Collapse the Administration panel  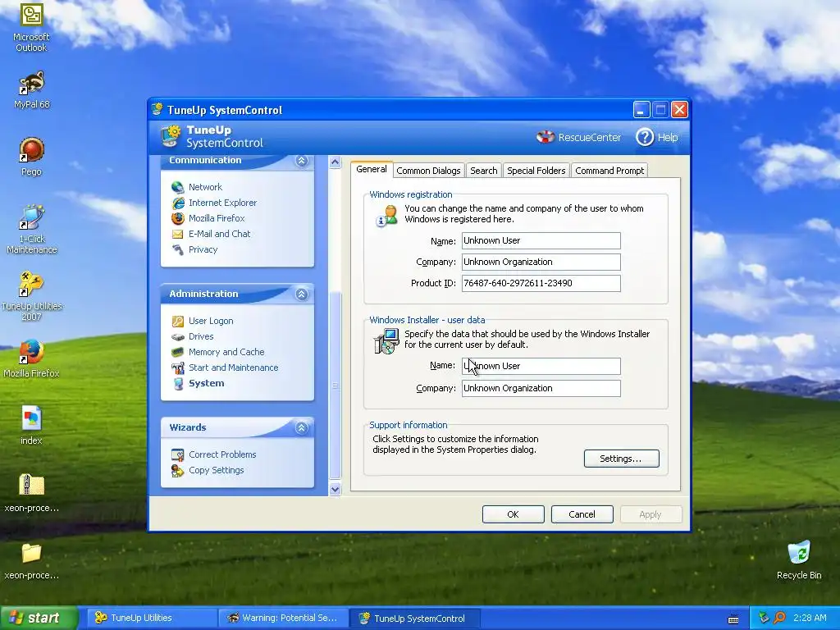[302, 294]
